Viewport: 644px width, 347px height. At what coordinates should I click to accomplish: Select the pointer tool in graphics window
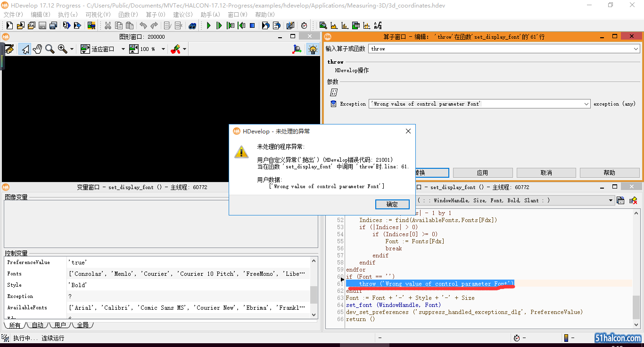click(x=25, y=49)
